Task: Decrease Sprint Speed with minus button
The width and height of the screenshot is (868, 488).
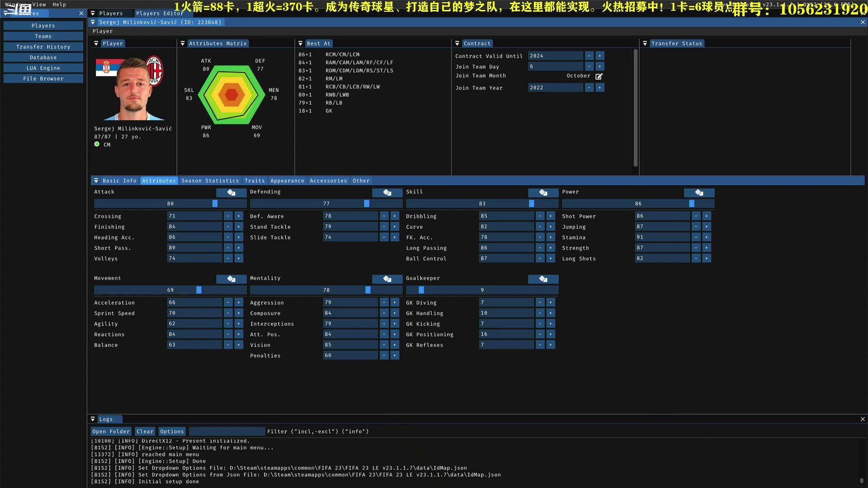Action: pyautogui.click(x=228, y=313)
